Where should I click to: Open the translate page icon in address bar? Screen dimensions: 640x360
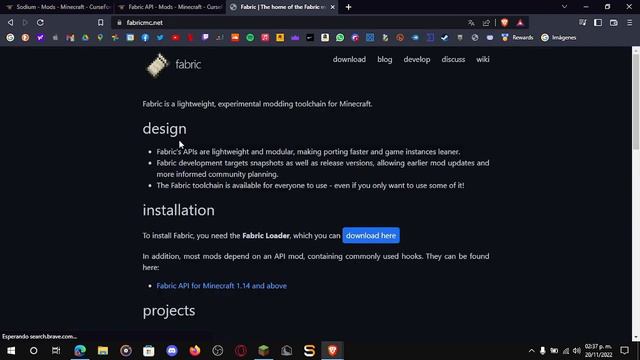tap(471, 23)
